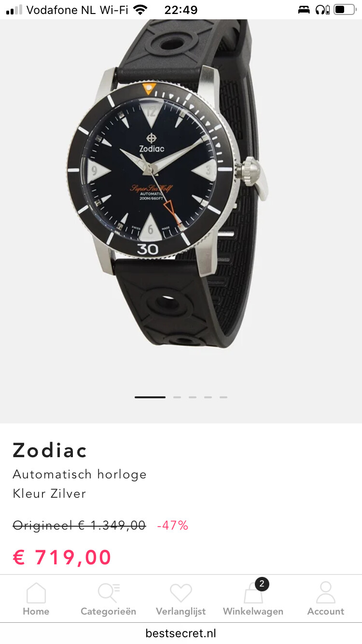Tap the headphones status icon
This screenshot has width=362, height=644.
322,10
